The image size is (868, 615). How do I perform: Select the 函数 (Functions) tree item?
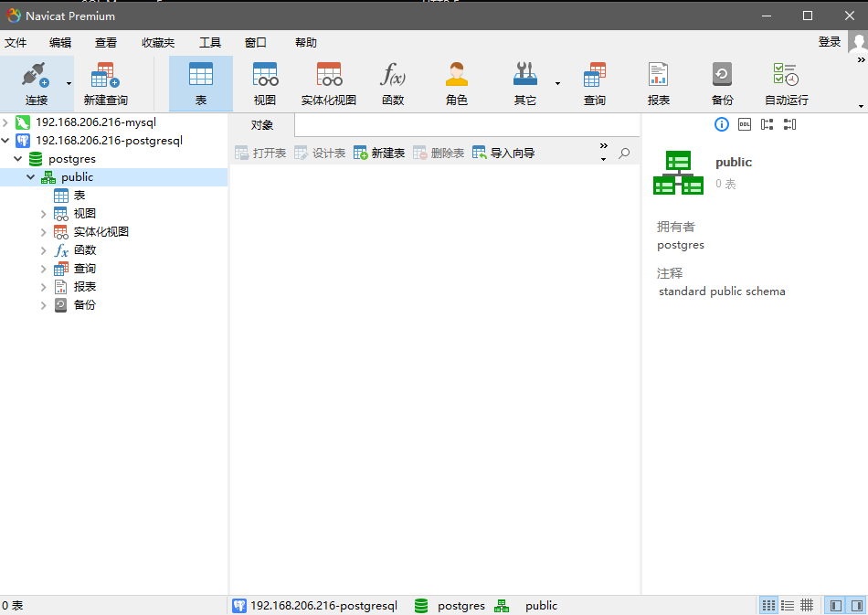(85, 250)
